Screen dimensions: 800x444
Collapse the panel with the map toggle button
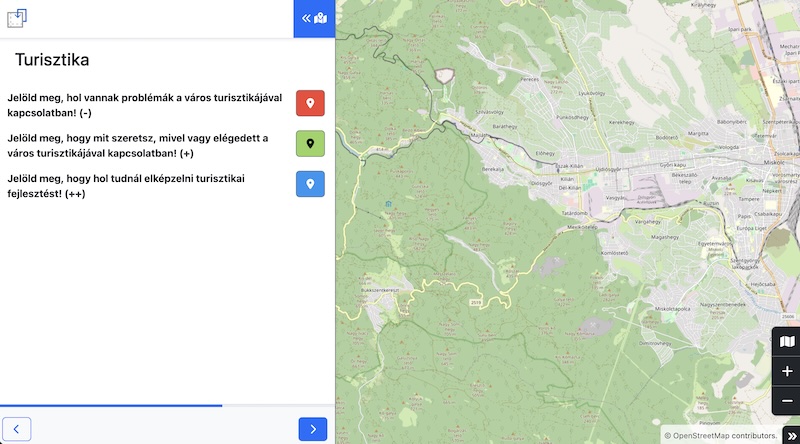tap(314, 18)
